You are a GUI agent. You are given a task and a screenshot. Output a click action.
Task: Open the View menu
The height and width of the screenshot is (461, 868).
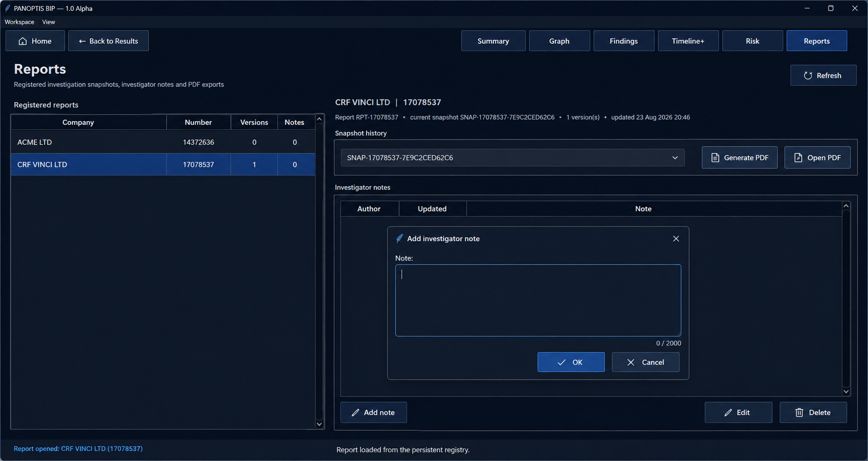point(49,22)
